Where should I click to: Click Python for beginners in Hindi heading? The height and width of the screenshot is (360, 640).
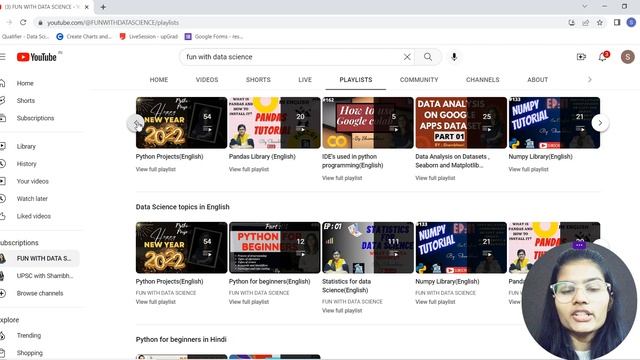tap(181, 340)
